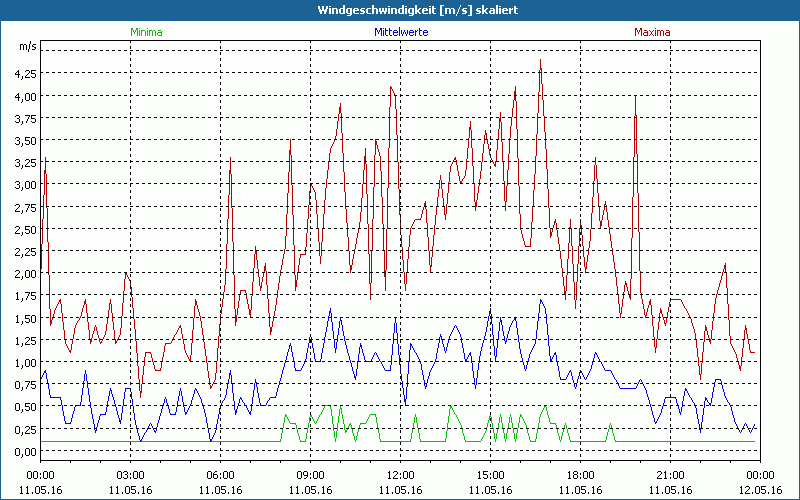Screen dimensions: 800x500
Task: Click the 18:00 time axis label
Action: (581, 475)
